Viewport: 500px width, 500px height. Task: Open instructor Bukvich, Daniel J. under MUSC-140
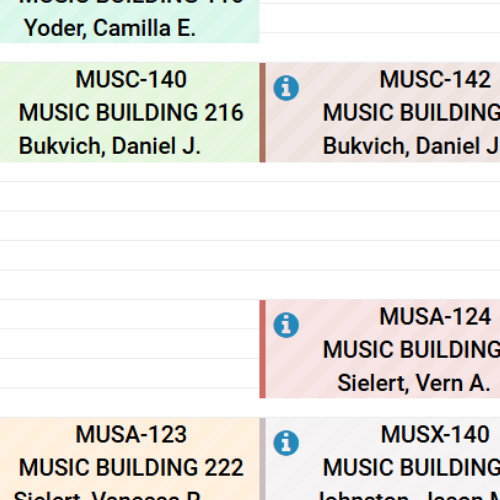(110, 146)
